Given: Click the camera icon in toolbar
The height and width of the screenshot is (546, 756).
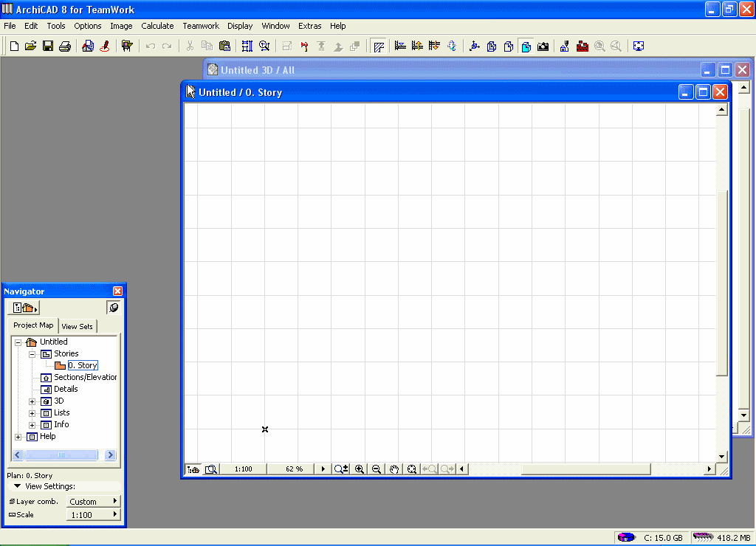Looking at the screenshot, I should coord(543,46).
